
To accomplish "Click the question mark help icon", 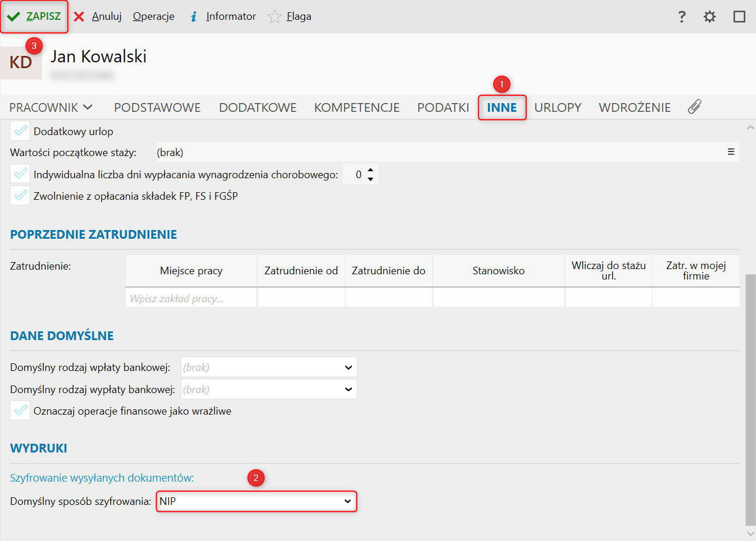I will 682,16.
